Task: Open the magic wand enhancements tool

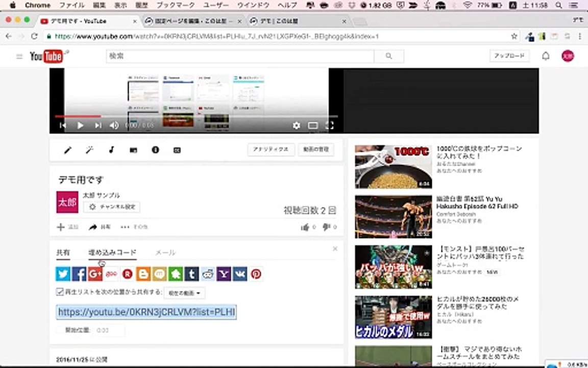Action: click(89, 150)
